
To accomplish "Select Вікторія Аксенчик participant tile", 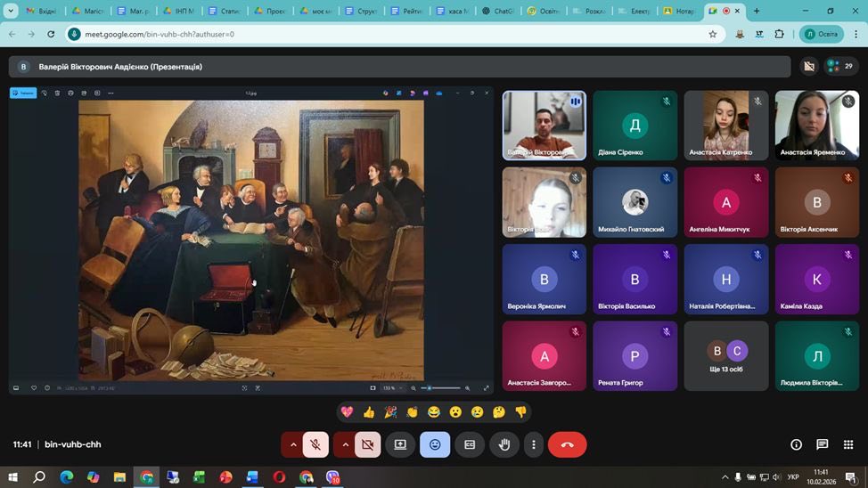I will pos(817,202).
